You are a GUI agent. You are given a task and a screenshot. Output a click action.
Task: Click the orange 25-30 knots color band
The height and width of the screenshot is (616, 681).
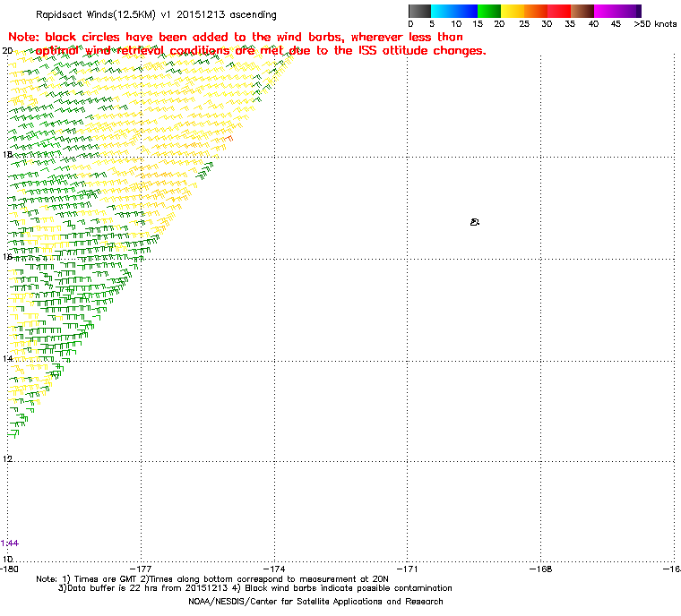click(x=536, y=11)
